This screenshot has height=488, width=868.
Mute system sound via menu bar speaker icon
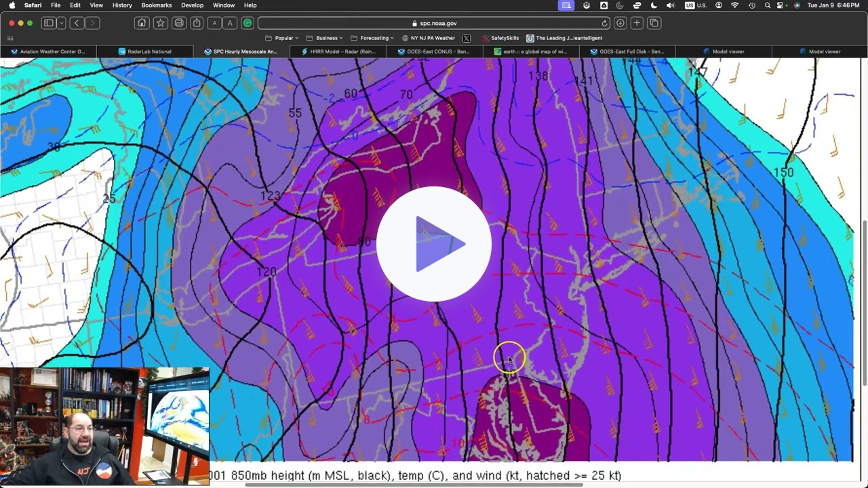point(670,5)
